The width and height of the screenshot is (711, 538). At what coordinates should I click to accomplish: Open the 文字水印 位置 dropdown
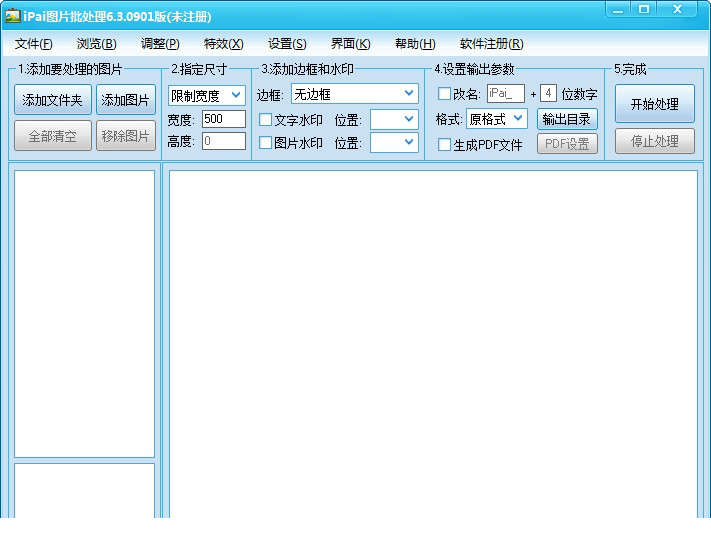pyautogui.click(x=394, y=119)
